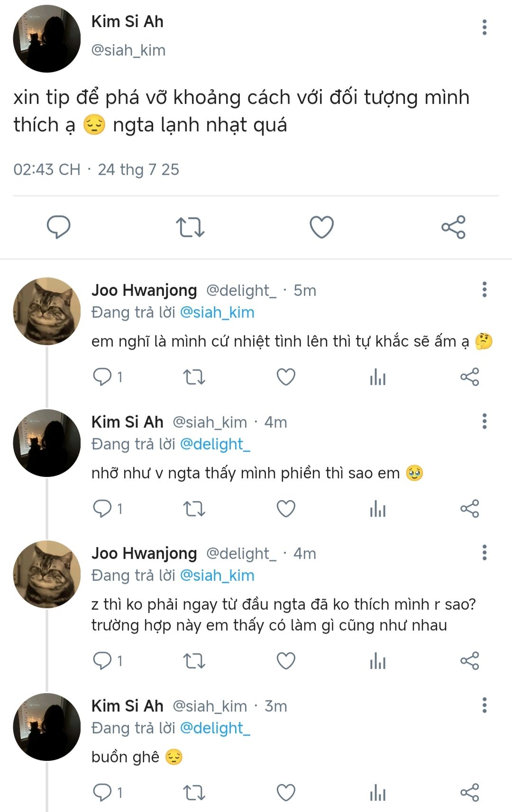Repost the main tweet about phá vỡ khoảng cách

pyautogui.click(x=190, y=227)
